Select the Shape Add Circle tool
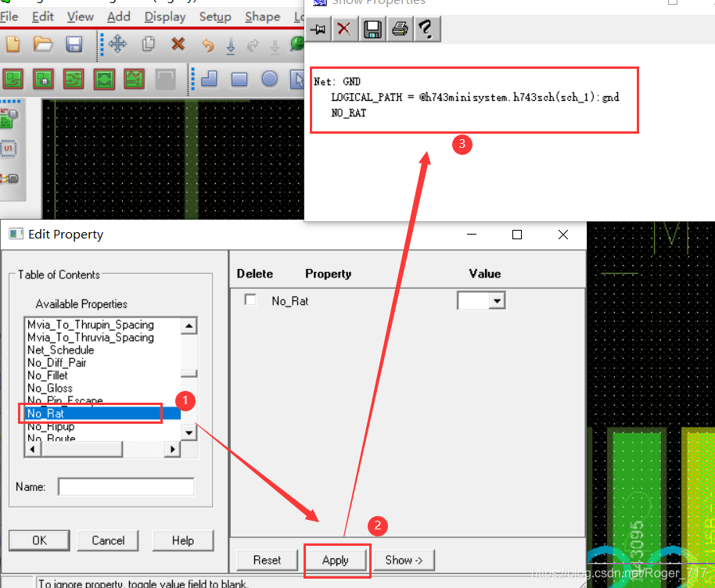The width and height of the screenshot is (715, 588). [269, 79]
